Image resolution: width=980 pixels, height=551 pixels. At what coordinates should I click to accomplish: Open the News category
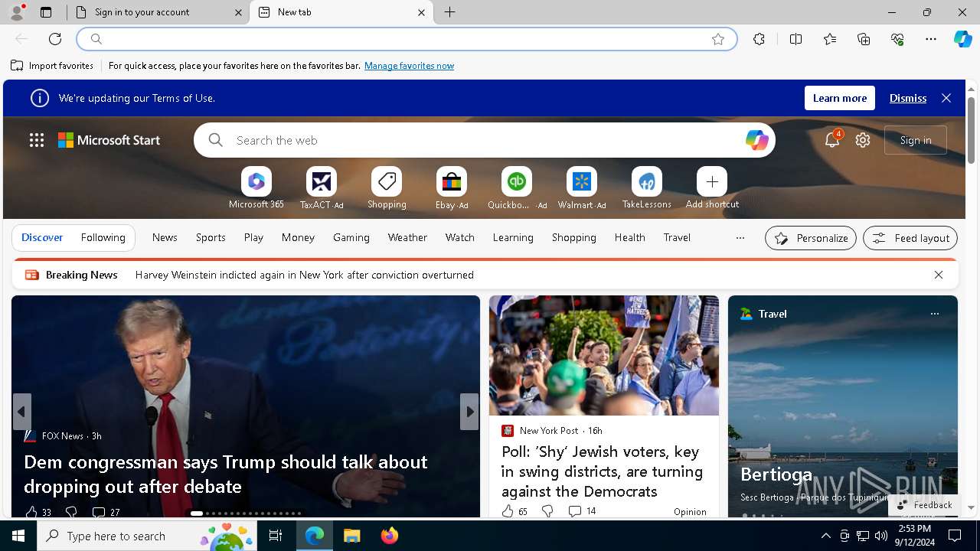pos(165,238)
